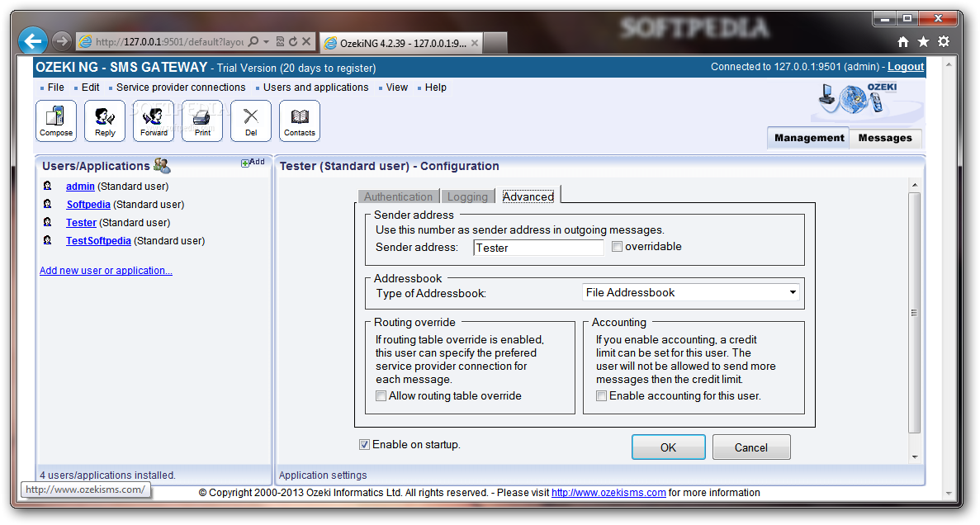The image size is (980, 525).
Task: Switch to the Authentication tab
Action: click(x=398, y=196)
